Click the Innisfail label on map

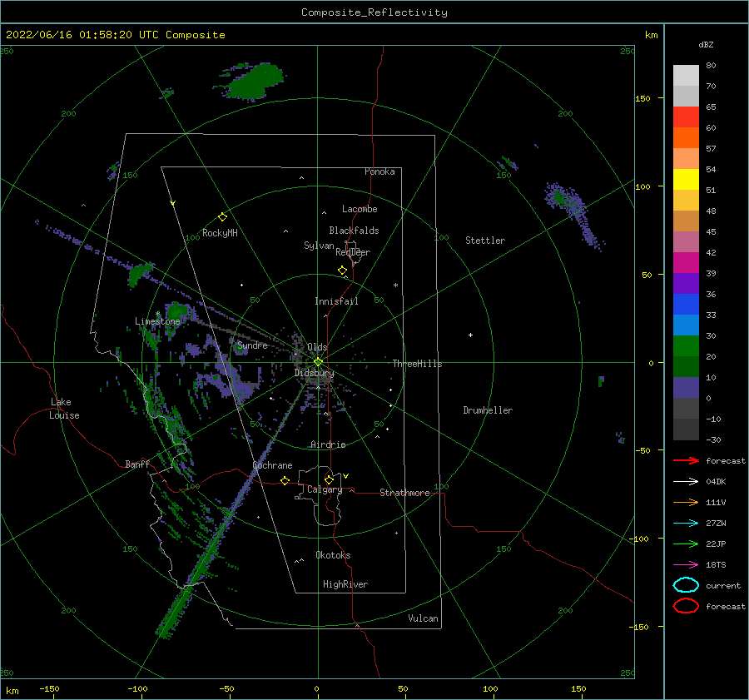(336, 301)
